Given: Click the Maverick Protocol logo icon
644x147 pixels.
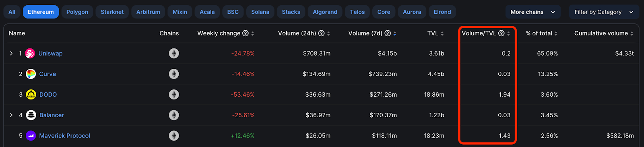Looking at the screenshot, I should tap(31, 136).
